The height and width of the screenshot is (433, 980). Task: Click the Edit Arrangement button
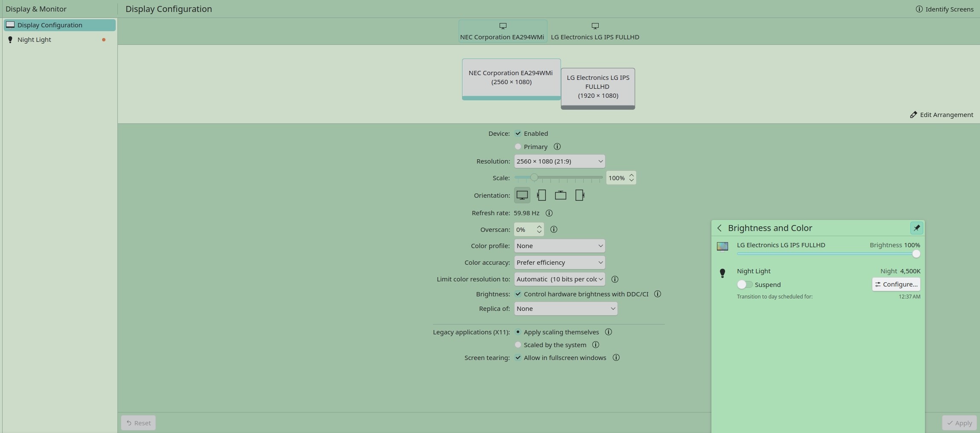(942, 115)
